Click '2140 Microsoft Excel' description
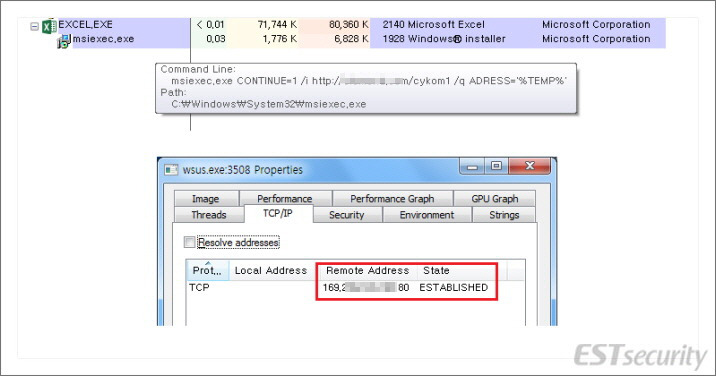 tap(433, 25)
